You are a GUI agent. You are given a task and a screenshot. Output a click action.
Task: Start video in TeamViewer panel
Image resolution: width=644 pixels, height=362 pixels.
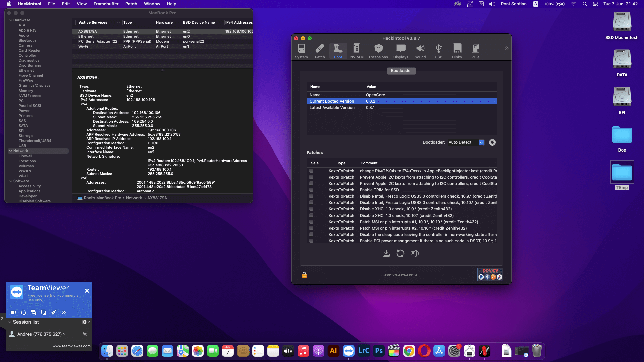point(13,312)
